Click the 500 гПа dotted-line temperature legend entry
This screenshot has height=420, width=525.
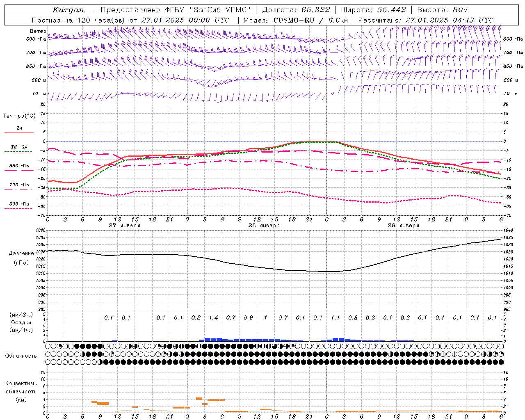(x=19, y=204)
